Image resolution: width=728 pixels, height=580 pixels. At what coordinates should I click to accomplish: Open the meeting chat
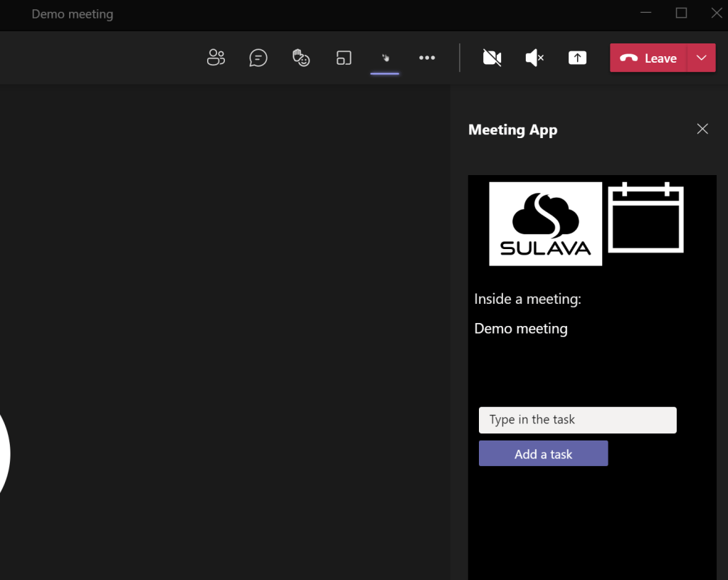pyautogui.click(x=258, y=58)
